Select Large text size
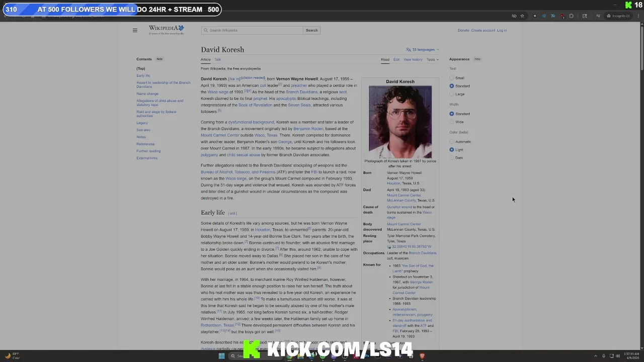The image size is (644, 362). click(x=451, y=94)
